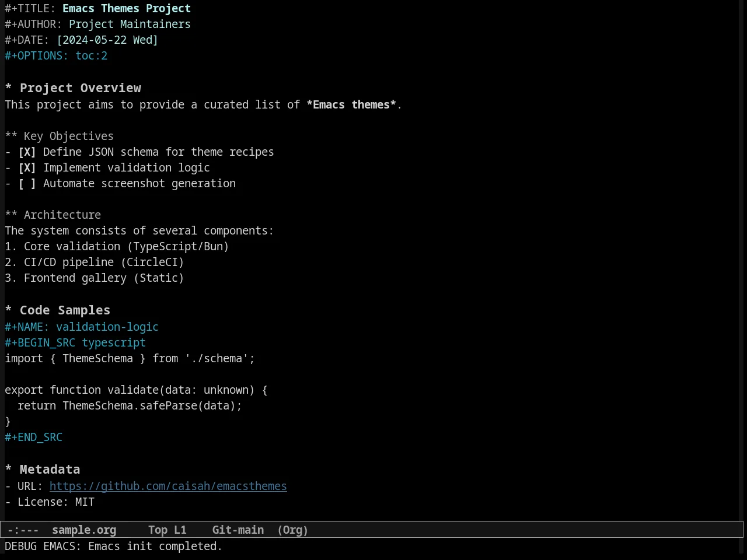Click the Project Maintainers author value

click(130, 24)
